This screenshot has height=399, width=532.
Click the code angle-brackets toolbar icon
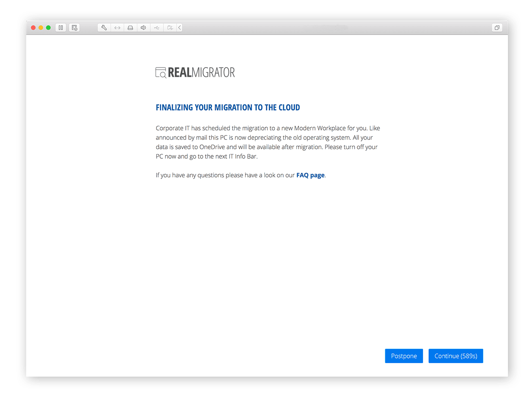point(117,27)
